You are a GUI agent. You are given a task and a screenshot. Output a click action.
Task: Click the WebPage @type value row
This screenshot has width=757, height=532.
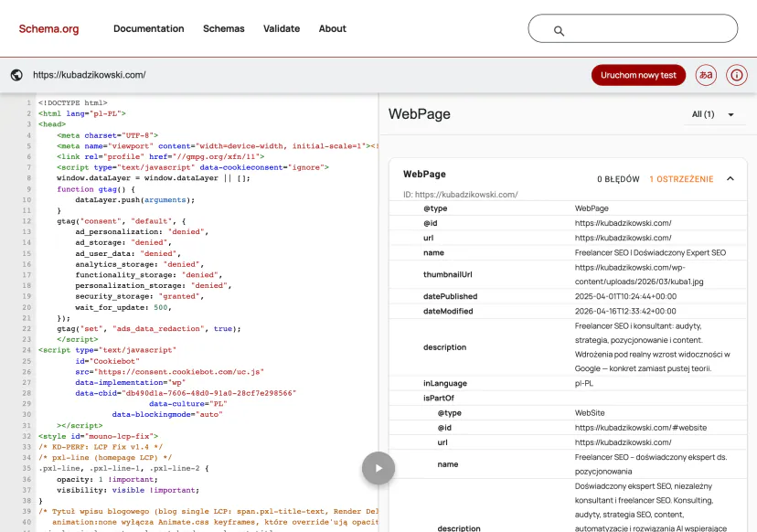[x=568, y=208]
